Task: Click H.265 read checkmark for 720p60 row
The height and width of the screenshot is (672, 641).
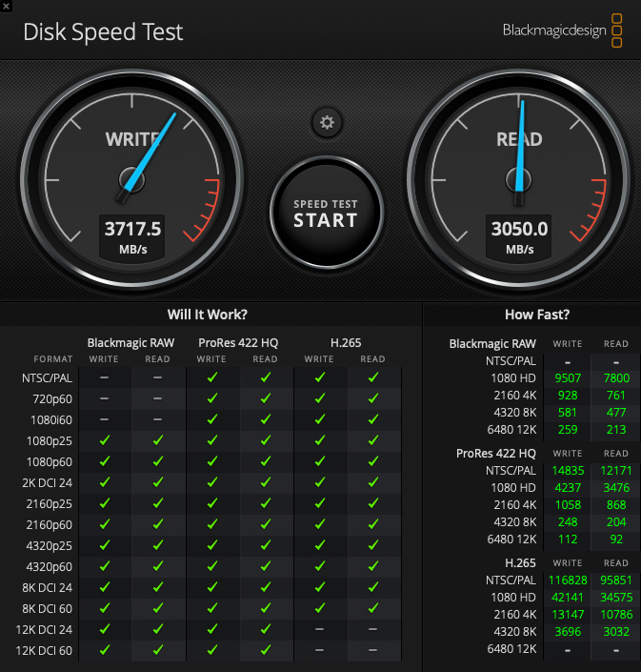Action: click(x=373, y=398)
